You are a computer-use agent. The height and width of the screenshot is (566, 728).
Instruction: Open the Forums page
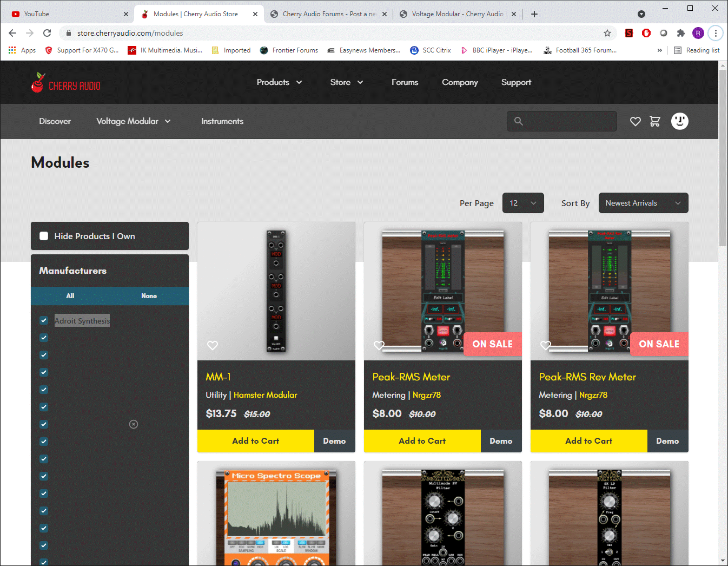tap(405, 82)
